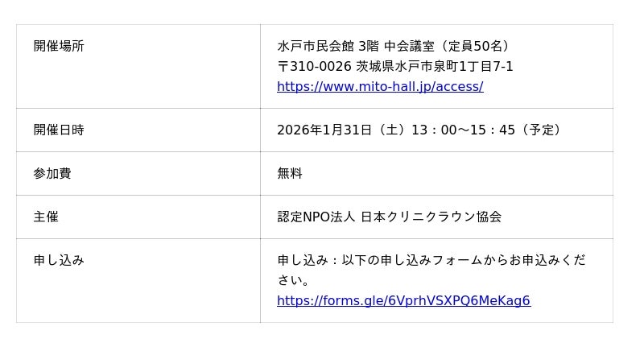Click the 申し込み row label
Image resolution: width=644 pixels, height=347 pixels.
(59, 261)
